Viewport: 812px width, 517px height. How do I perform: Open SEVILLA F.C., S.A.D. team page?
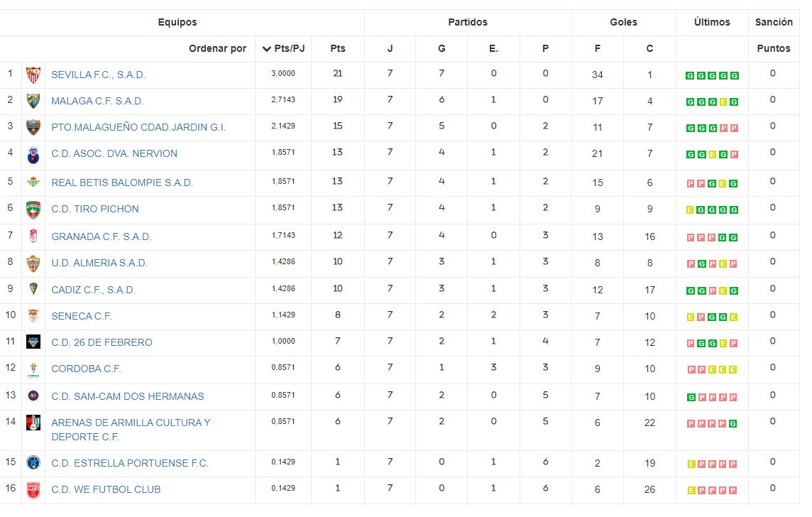[99, 75]
